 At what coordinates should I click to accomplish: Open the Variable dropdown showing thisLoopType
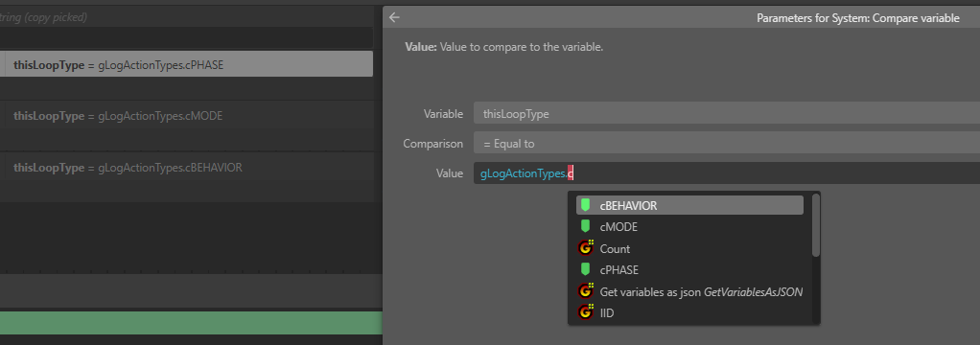tap(727, 114)
